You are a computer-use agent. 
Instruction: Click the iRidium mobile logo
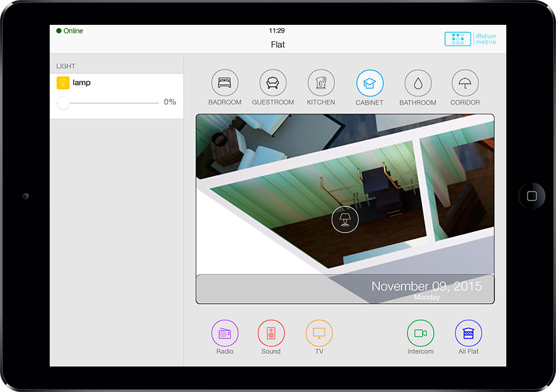coord(470,39)
